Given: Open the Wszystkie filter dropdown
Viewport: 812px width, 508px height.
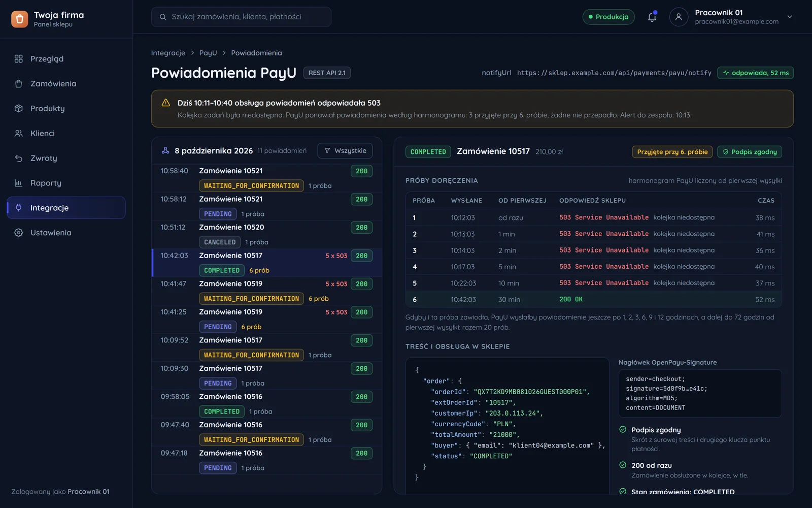Looking at the screenshot, I should [345, 151].
